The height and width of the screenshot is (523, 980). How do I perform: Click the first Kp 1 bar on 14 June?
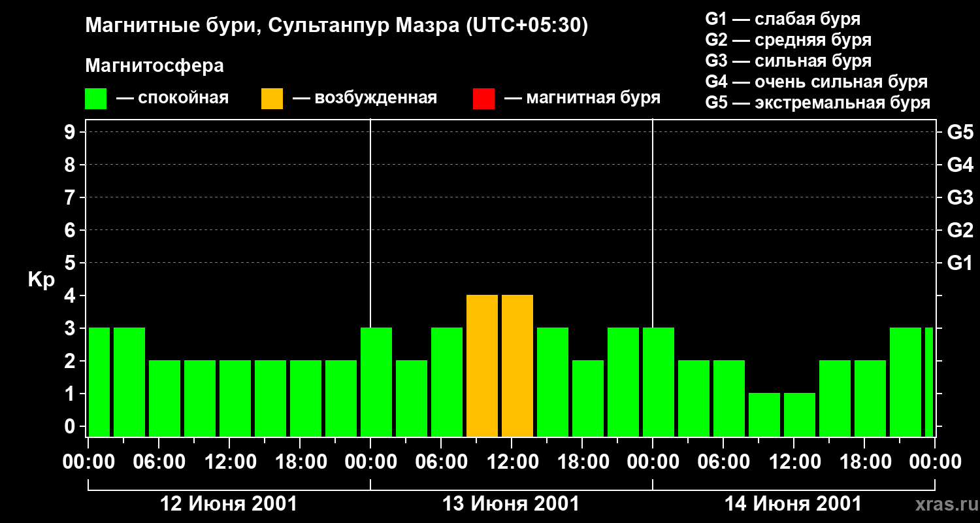tap(764, 414)
